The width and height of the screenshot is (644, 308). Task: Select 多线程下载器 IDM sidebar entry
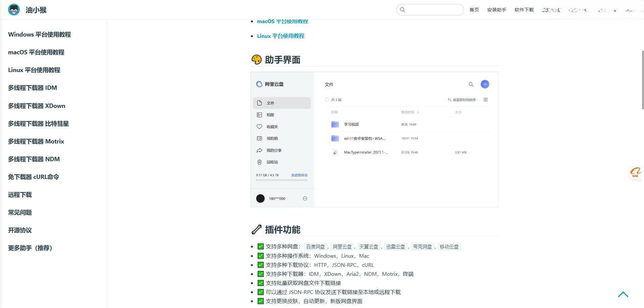click(33, 88)
